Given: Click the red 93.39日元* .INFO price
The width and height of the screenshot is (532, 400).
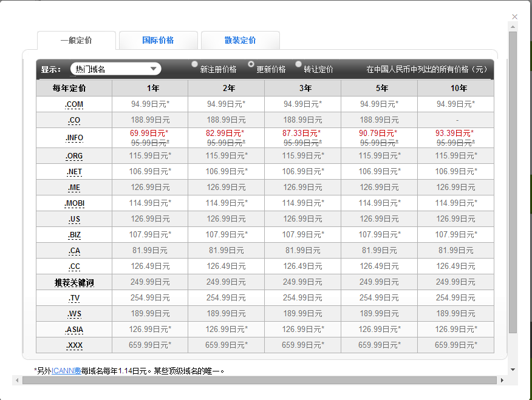Looking at the screenshot, I should click(455, 133).
